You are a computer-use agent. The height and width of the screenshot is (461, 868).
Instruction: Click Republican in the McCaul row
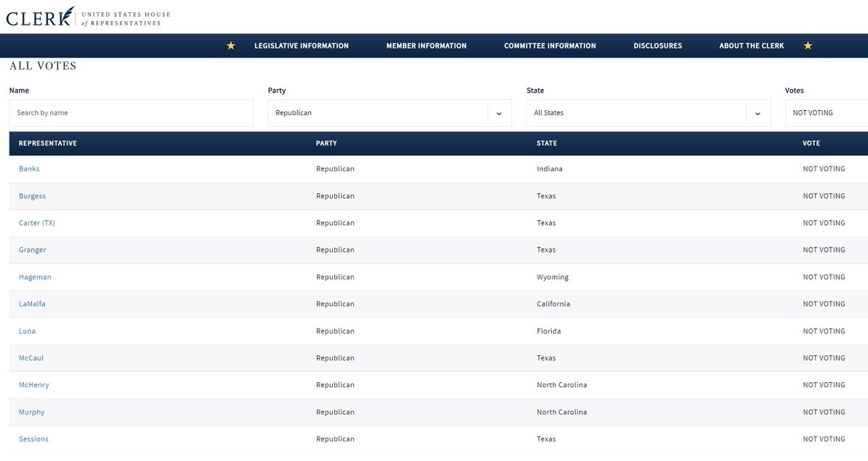click(x=335, y=358)
